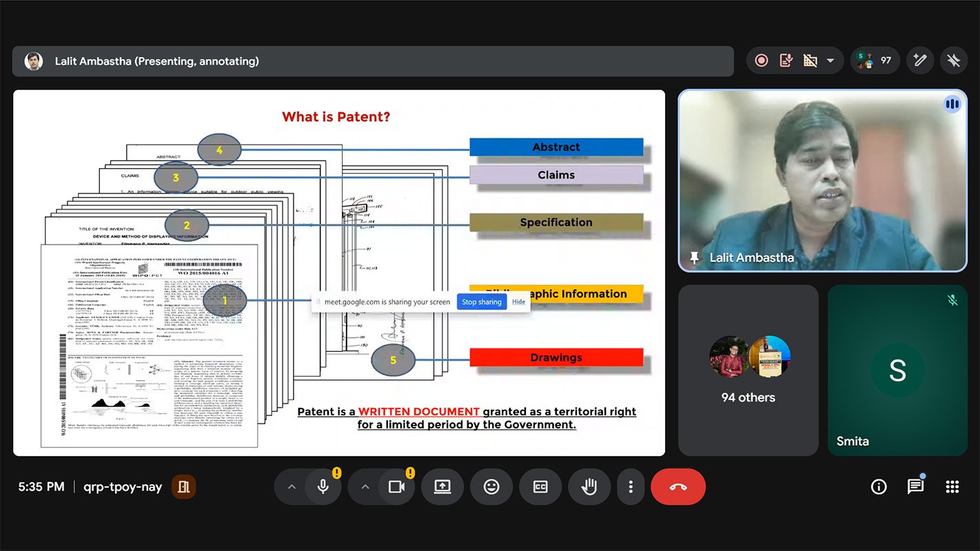Open the chat with everyone panel
The image size is (980, 551).
[x=915, y=487]
